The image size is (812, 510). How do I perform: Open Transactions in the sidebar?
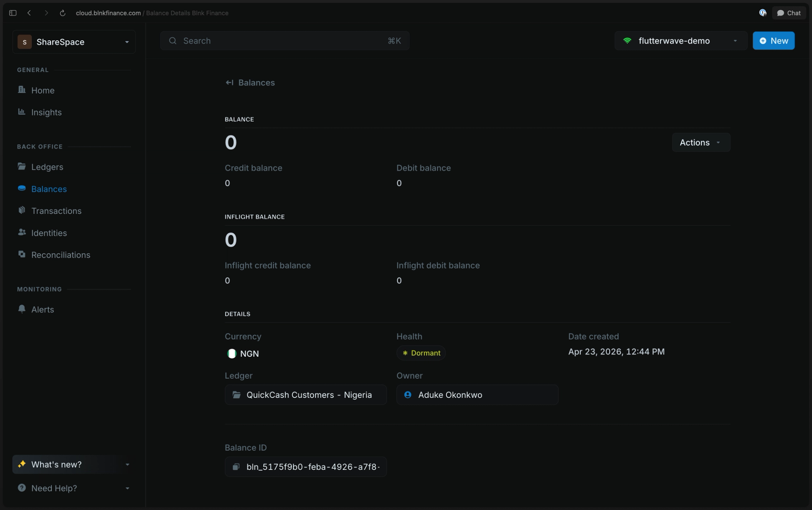pos(56,211)
